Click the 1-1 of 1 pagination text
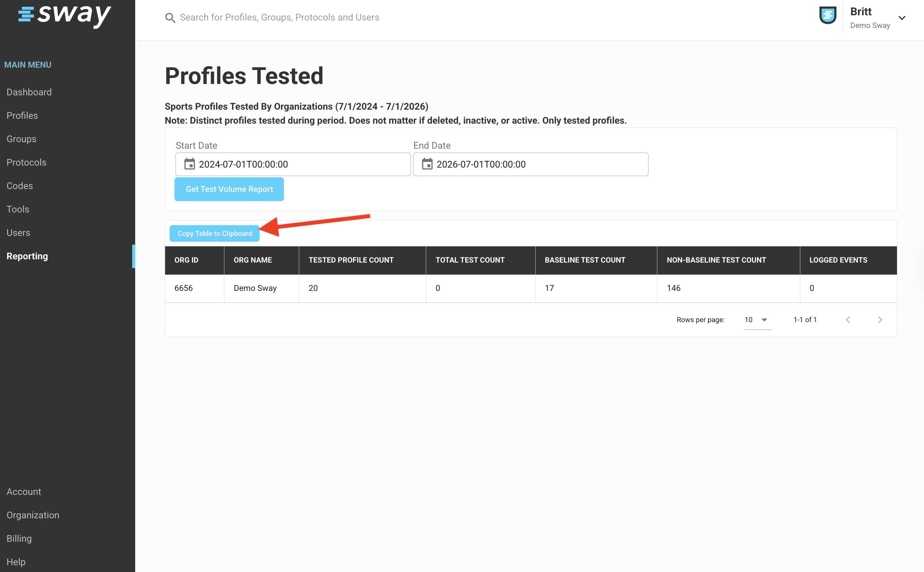This screenshot has width=924, height=572. [x=805, y=320]
